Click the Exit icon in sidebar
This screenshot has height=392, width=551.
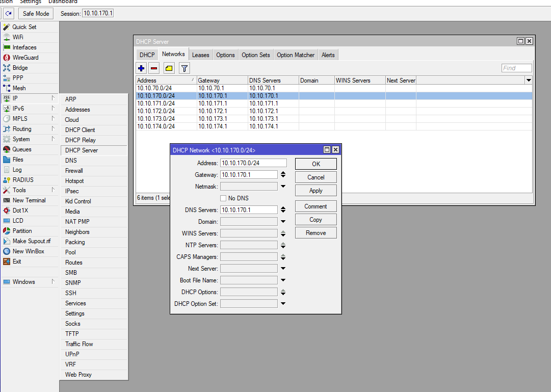coord(7,261)
